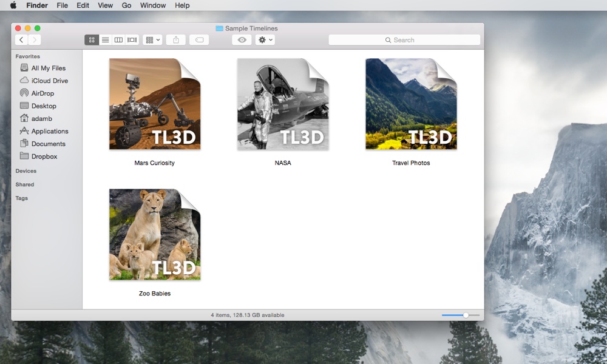Click the Documents sidebar icon
Image resolution: width=607 pixels, height=364 pixels.
tap(24, 143)
